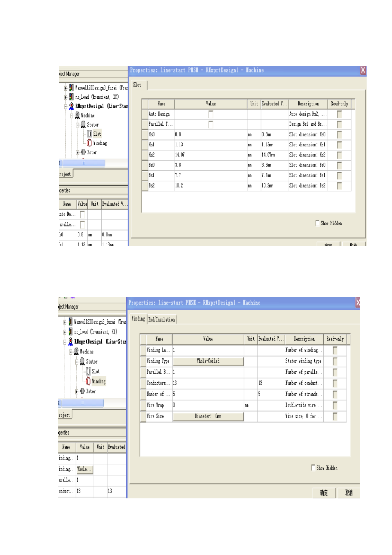Close the Slot properties dialog
392x555 pixels.
(x=363, y=70)
